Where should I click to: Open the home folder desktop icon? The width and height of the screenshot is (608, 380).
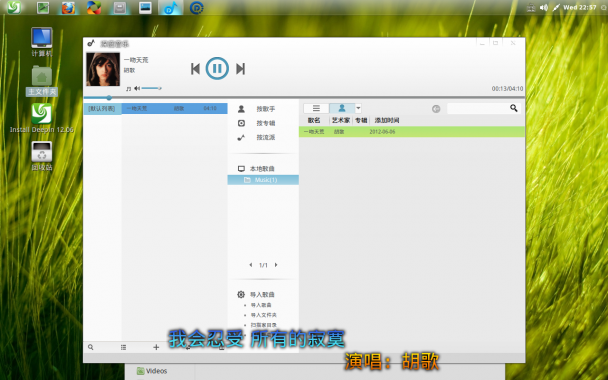[41, 81]
